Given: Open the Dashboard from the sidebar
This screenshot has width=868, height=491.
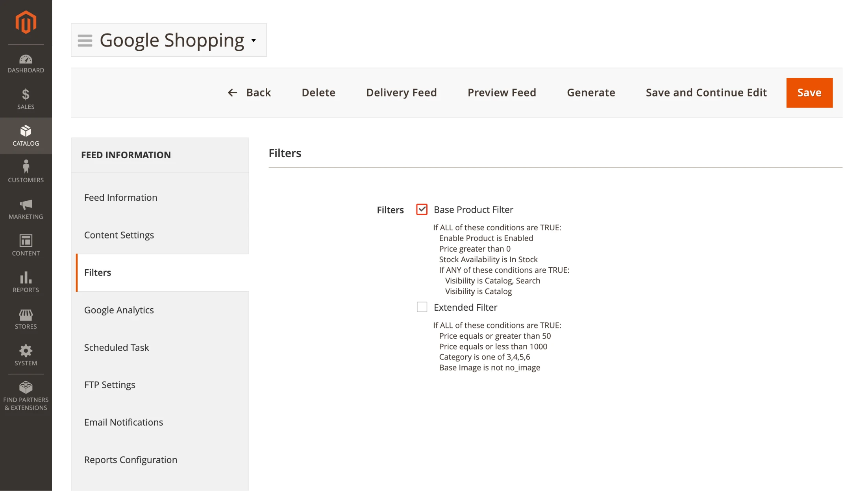Looking at the screenshot, I should [26, 63].
